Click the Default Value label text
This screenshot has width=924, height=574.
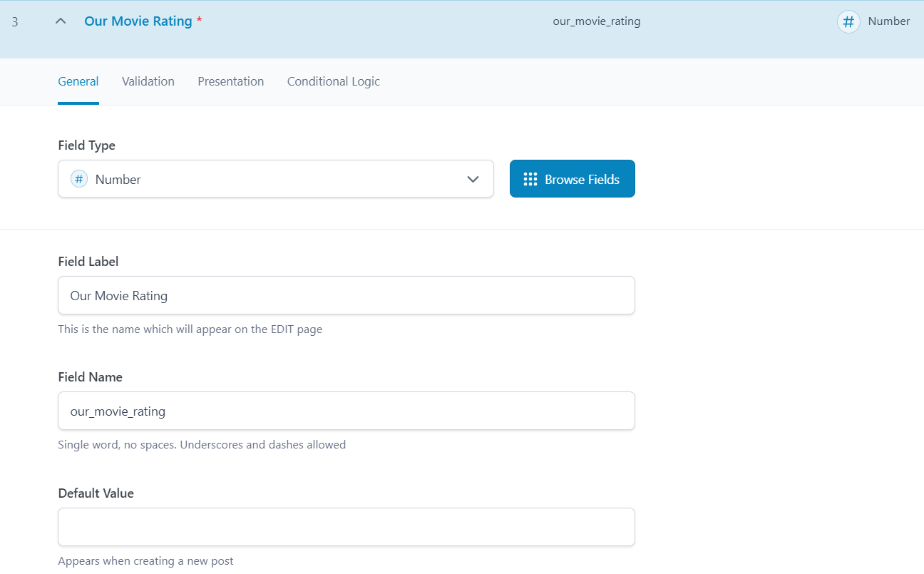96,493
